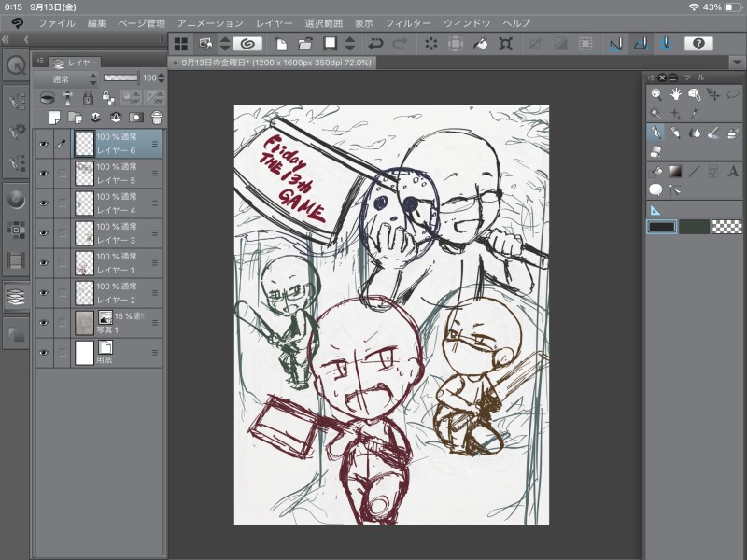The image size is (747, 560).
Task: Click the Undo arrow in toolbar
Action: click(375, 44)
